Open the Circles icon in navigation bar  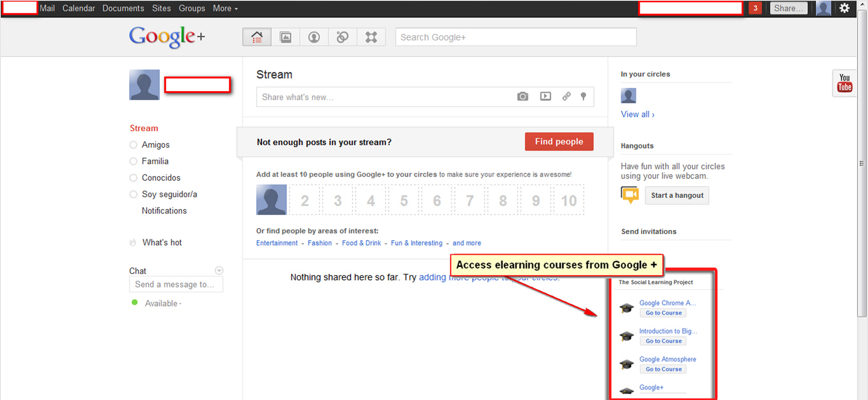pyautogui.click(x=342, y=37)
